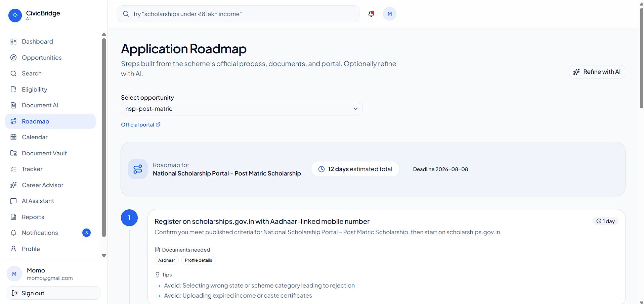
Task: Click the notification bell in the top bar
Action: click(x=371, y=14)
